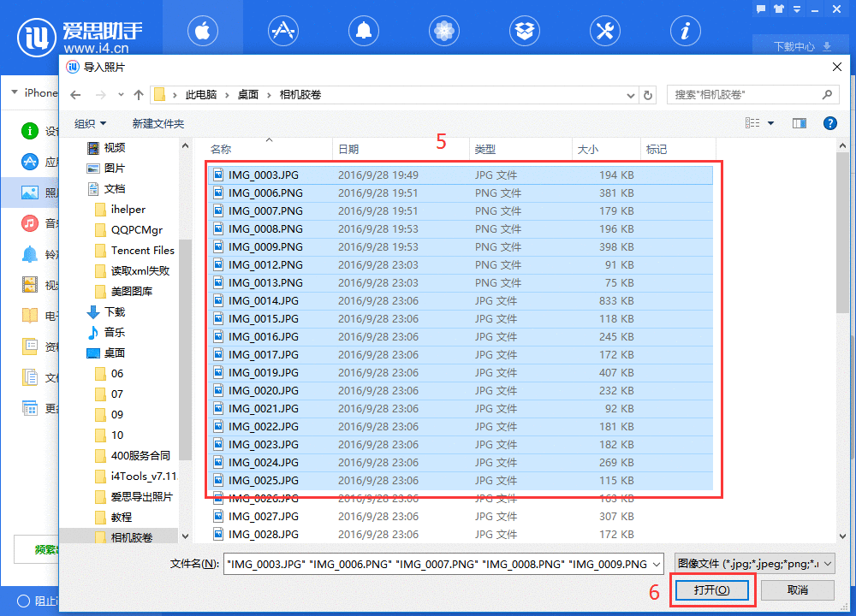Click the 打开 button
The height and width of the screenshot is (616, 856).
tap(711, 589)
